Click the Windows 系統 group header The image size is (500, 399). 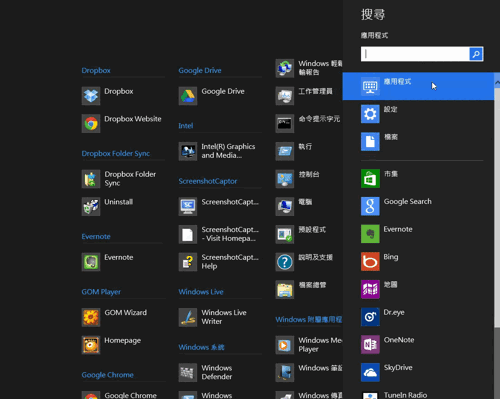(201, 347)
